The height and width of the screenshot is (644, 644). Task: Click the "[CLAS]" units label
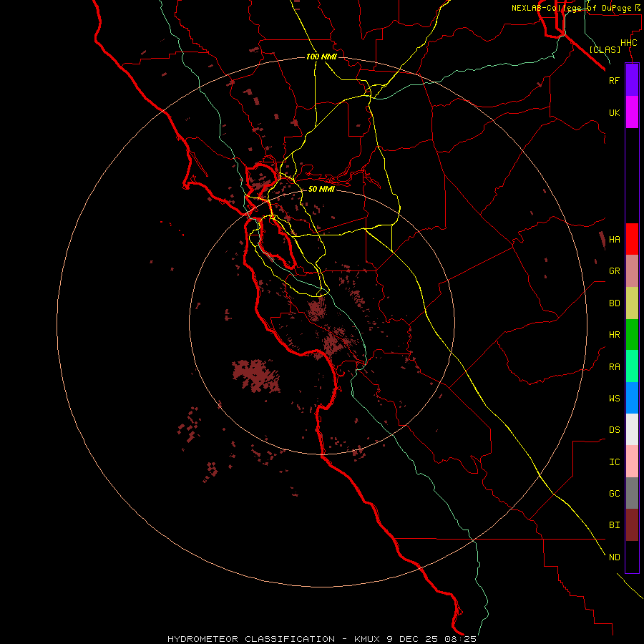(605, 49)
